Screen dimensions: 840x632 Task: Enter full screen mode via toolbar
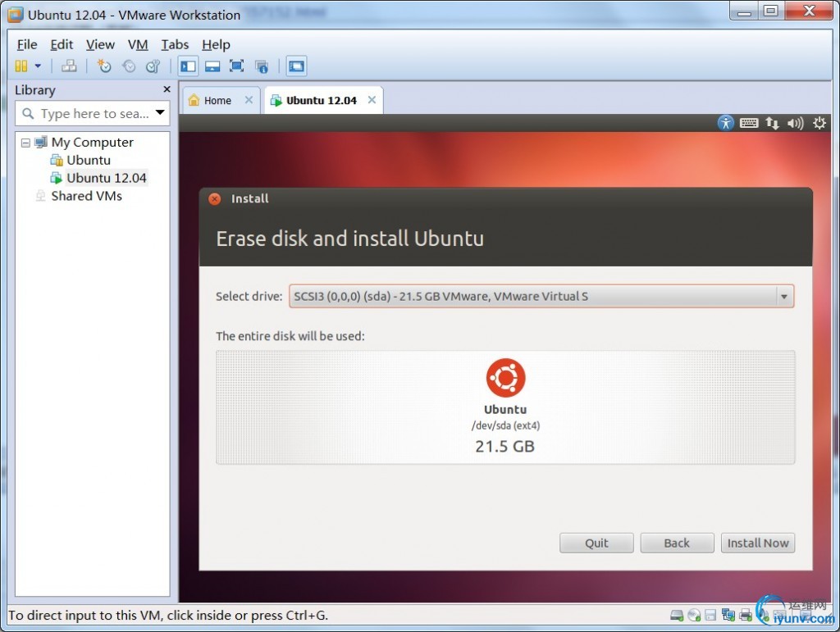[x=237, y=66]
